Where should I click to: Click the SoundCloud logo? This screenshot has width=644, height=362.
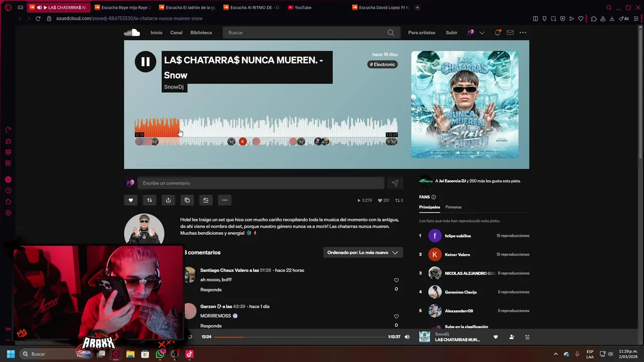point(132,33)
